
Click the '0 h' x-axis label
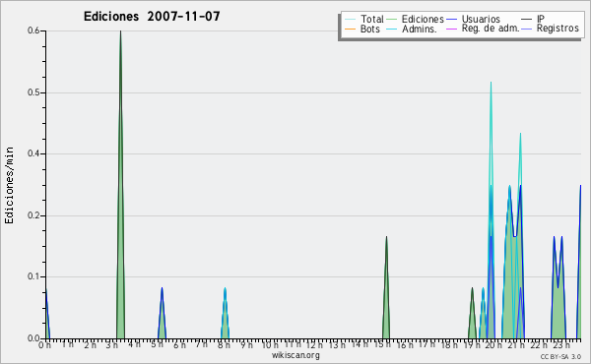tap(44, 345)
